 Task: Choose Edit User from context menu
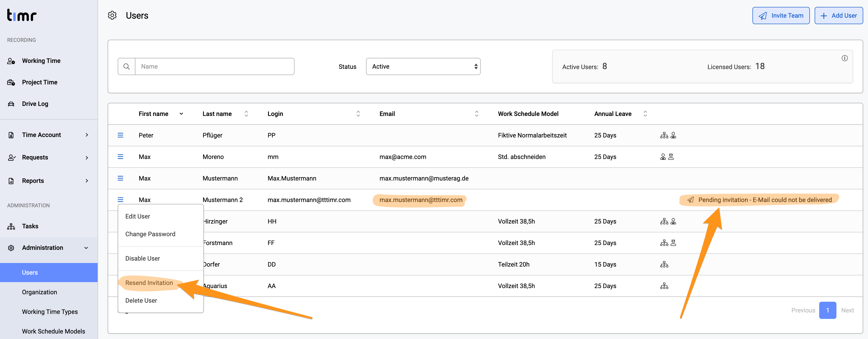pos(138,216)
